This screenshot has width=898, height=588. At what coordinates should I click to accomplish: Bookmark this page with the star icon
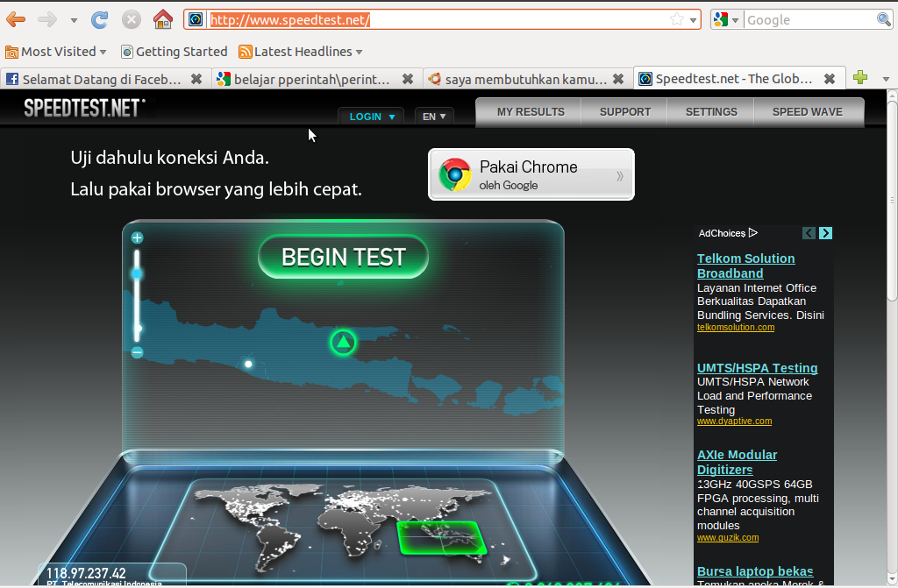[677, 19]
